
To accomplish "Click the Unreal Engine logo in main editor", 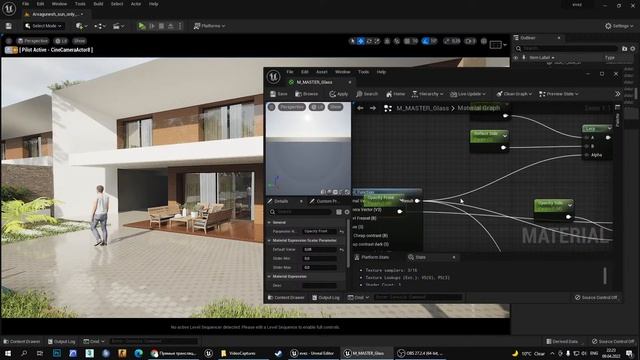I will point(9,8).
